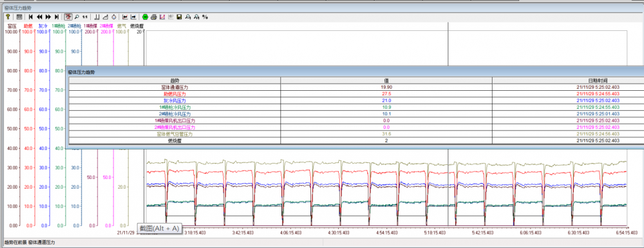Image resolution: width=644 pixels, height=248 pixels.
Task: Click the green octagon toolbar icon
Action: coord(146,17)
